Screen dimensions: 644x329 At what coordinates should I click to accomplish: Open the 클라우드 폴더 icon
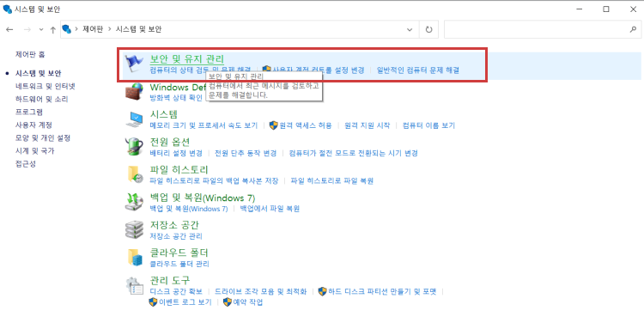pyautogui.click(x=134, y=257)
